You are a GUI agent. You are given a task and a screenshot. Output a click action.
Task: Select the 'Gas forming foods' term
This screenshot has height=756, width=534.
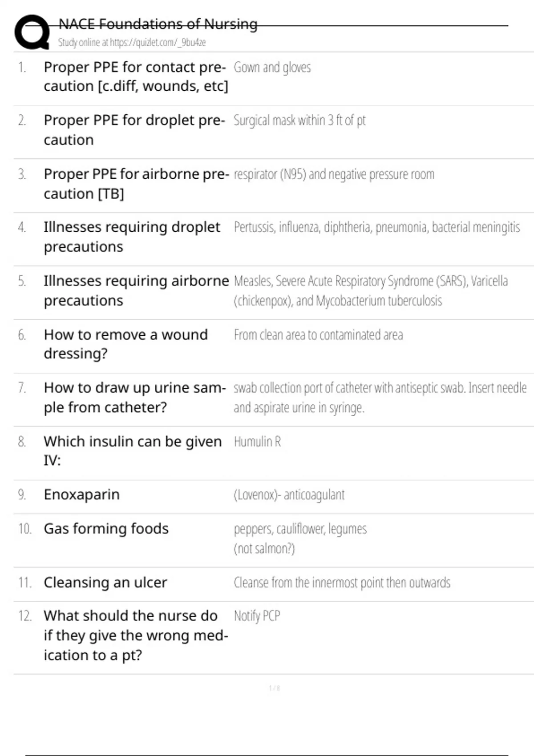coord(106,529)
